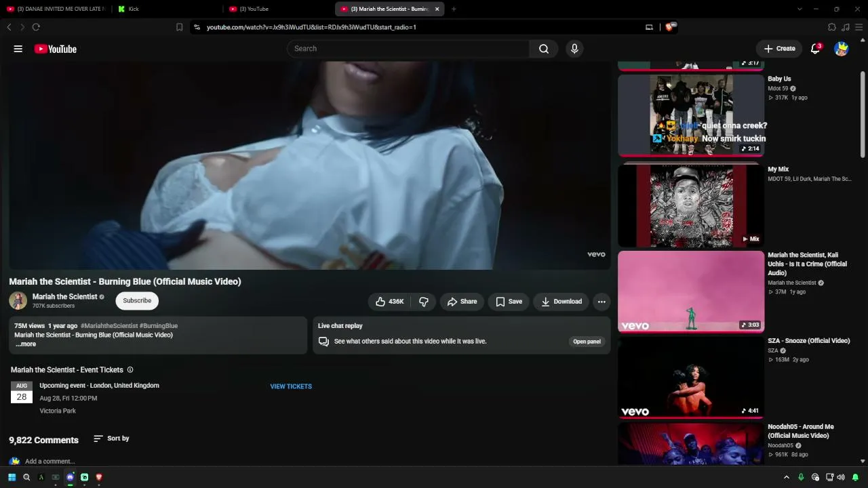Image resolution: width=868 pixels, height=488 pixels.
Task: Open the Mdot 59 channel link
Action: click(x=778, y=89)
